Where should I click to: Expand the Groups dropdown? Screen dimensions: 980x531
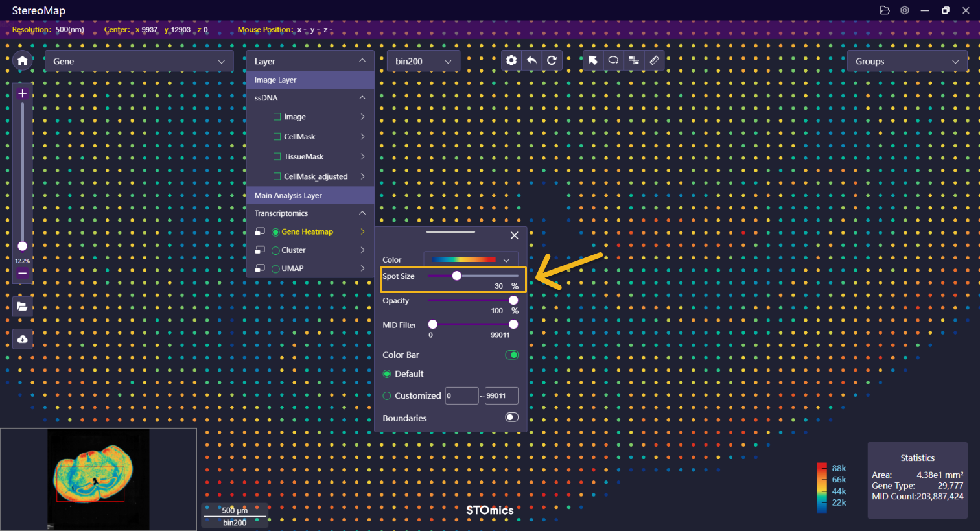[907, 62]
